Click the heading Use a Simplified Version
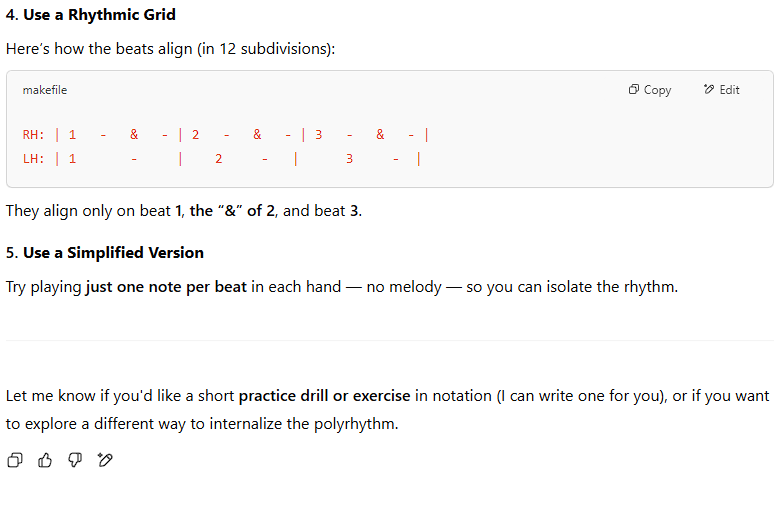 105,253
